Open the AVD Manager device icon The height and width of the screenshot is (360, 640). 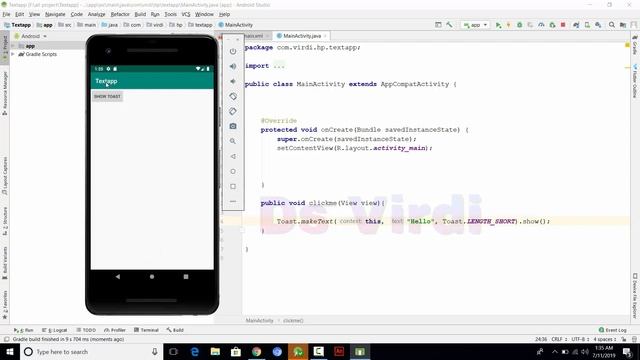[x=587, y=25]
